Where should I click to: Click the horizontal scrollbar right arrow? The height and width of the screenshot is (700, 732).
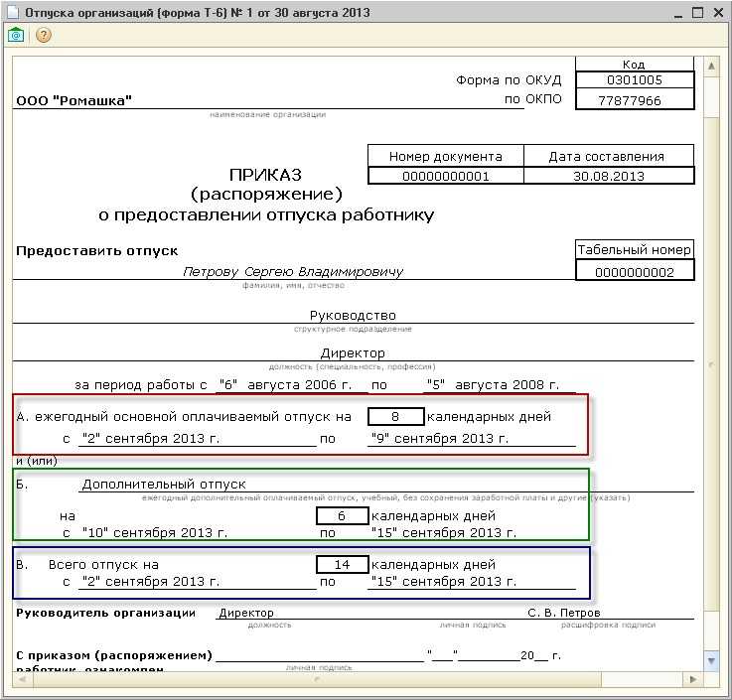click(x=693, y=679)
